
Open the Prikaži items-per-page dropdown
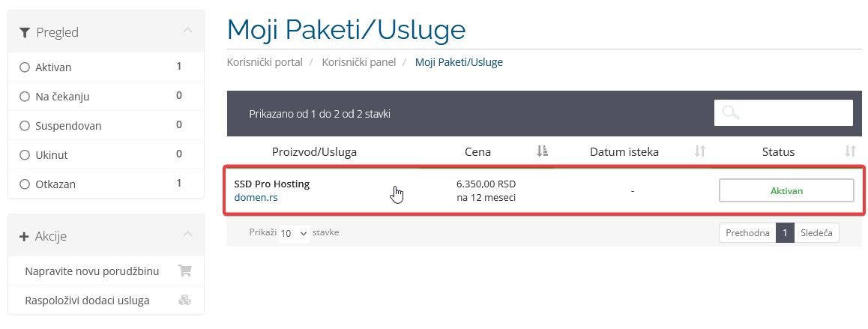pos(293,233)
